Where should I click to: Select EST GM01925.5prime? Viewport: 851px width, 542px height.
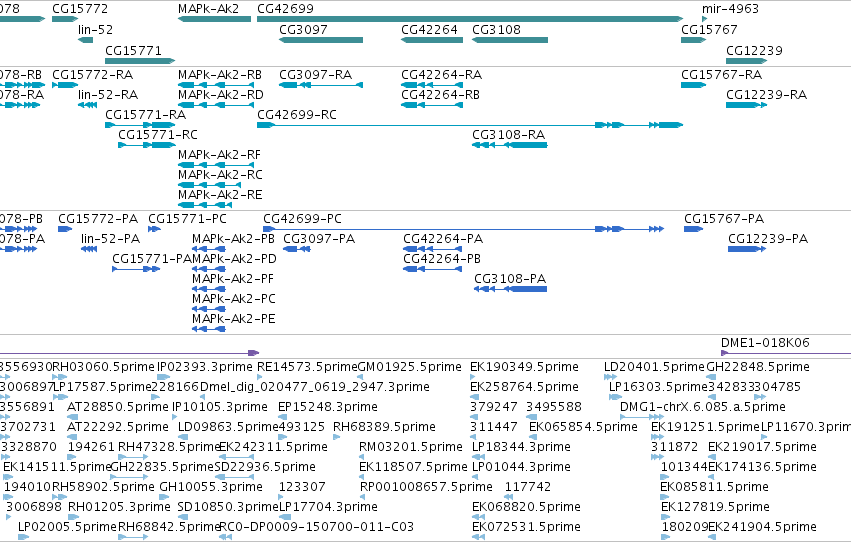pos(362,377)
